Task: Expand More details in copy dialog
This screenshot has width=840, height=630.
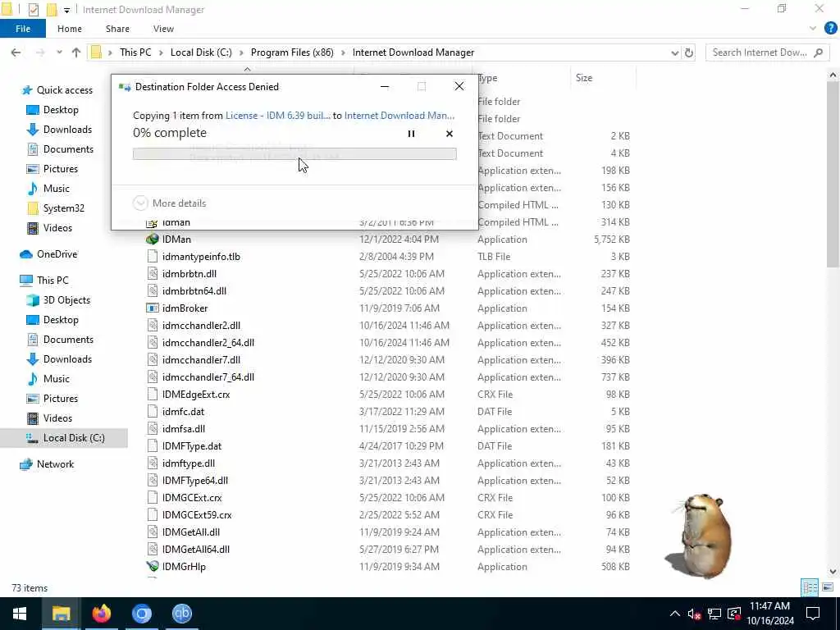Action: (x=169, y=203)
